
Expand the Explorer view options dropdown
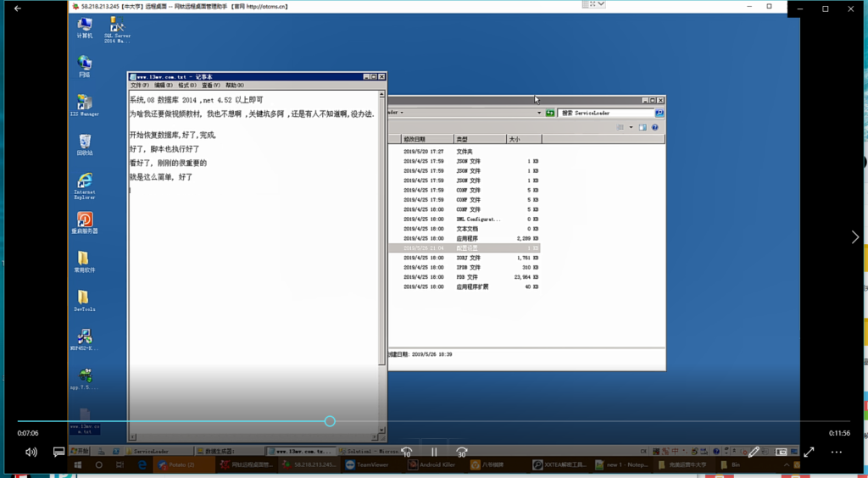coord(631,128)
